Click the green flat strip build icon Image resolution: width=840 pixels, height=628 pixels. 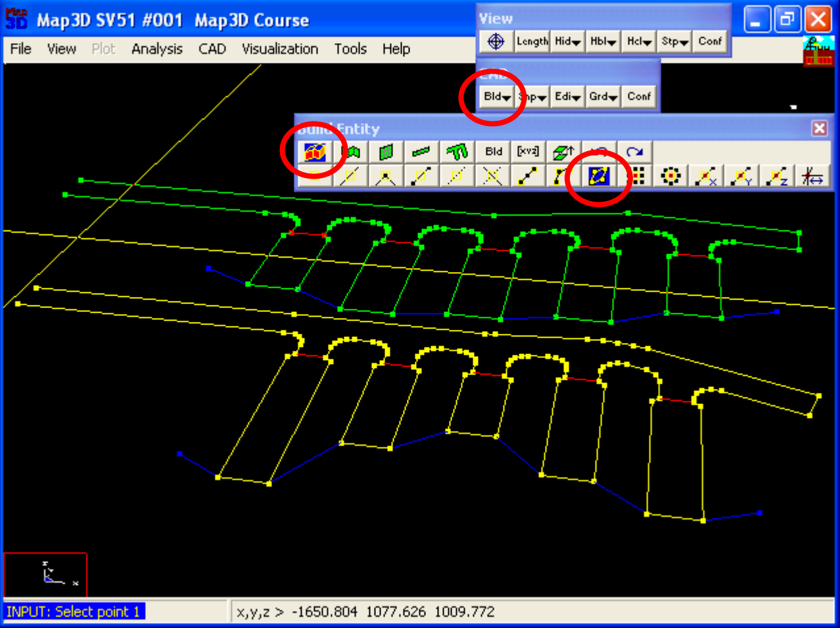click(x=421, y=152)
